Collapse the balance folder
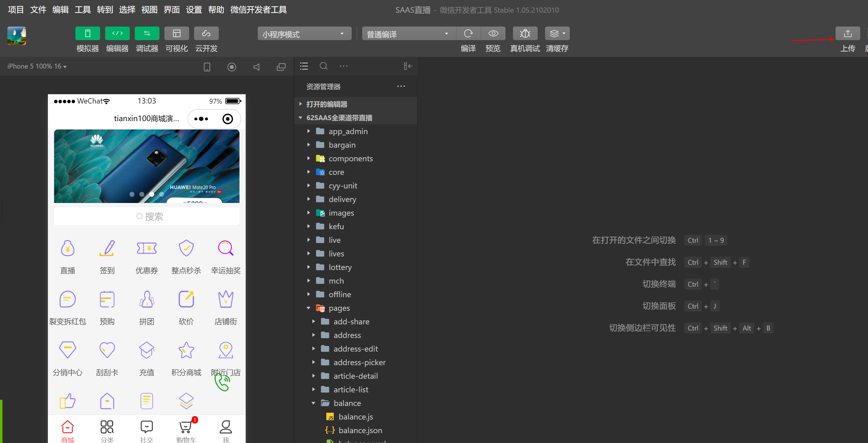Image resolution: width=868 pixels, height=443 pixels. 355,403
